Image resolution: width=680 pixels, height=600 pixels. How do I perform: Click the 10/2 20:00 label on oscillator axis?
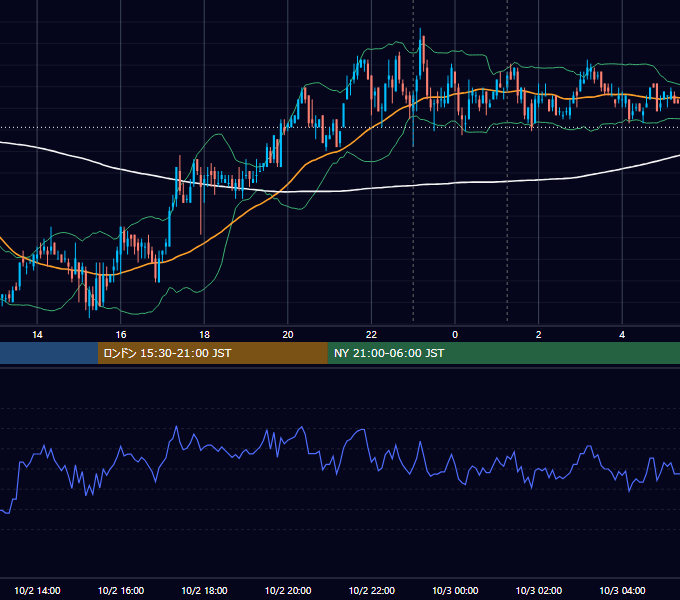tap(288, 590)
